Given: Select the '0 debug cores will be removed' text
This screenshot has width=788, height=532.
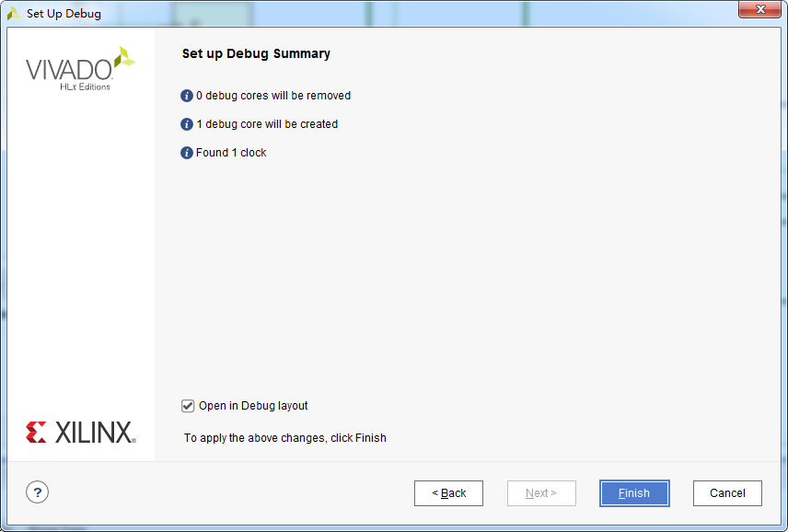Looking at the screenshot, I should point(273,96).
